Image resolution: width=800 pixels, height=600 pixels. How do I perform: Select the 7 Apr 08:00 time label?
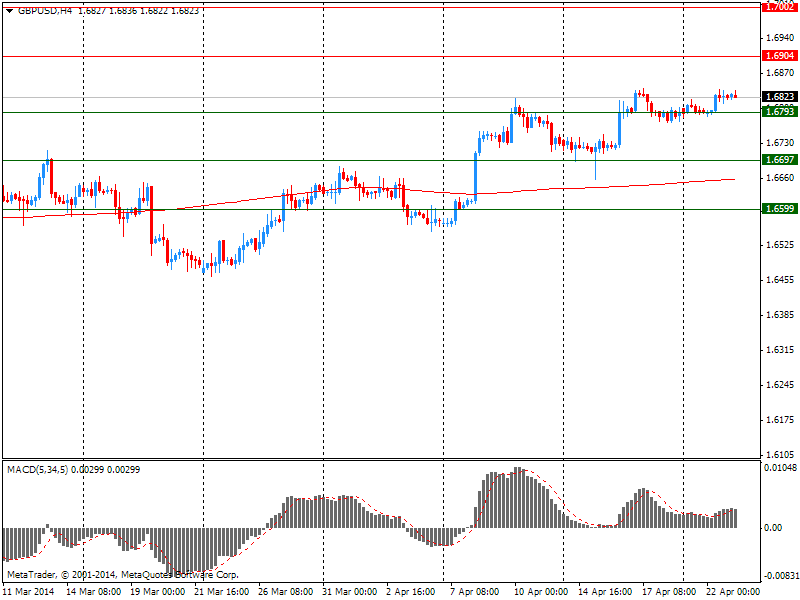(473, 591)
